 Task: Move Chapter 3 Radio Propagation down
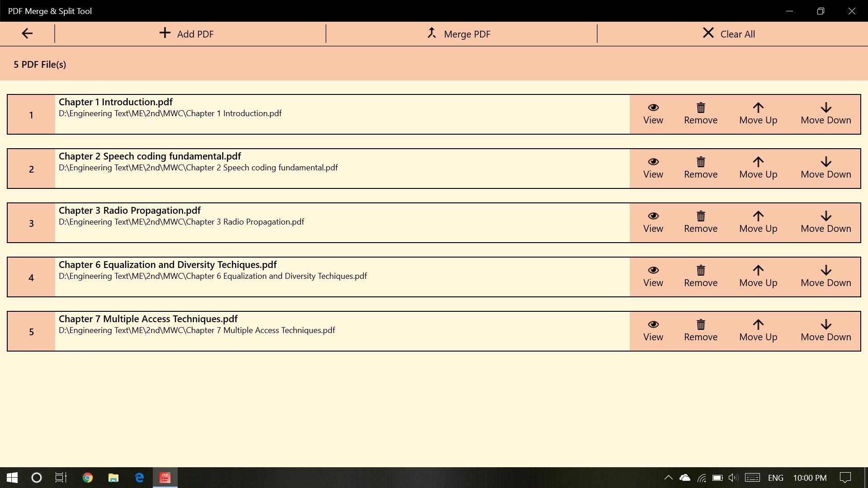[826, 222]
